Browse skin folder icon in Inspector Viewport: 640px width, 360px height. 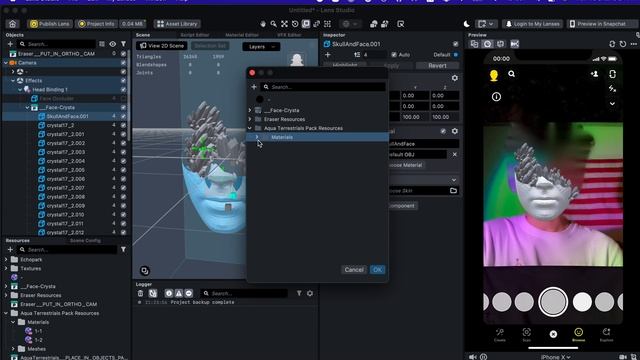(453, 191)
